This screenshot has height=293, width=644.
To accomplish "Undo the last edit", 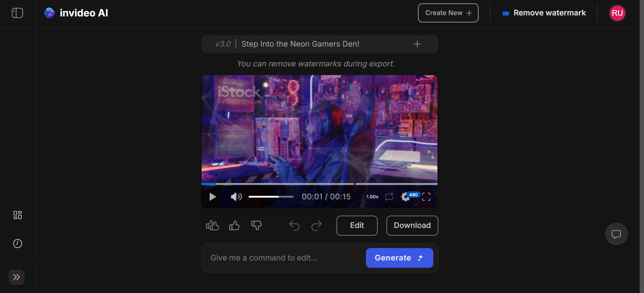I will click(x=294, y=226).
